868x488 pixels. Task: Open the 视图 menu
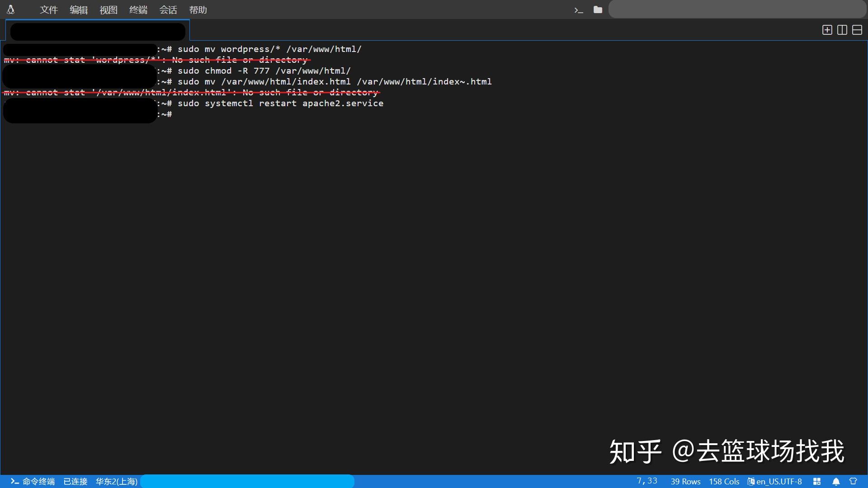108,9
